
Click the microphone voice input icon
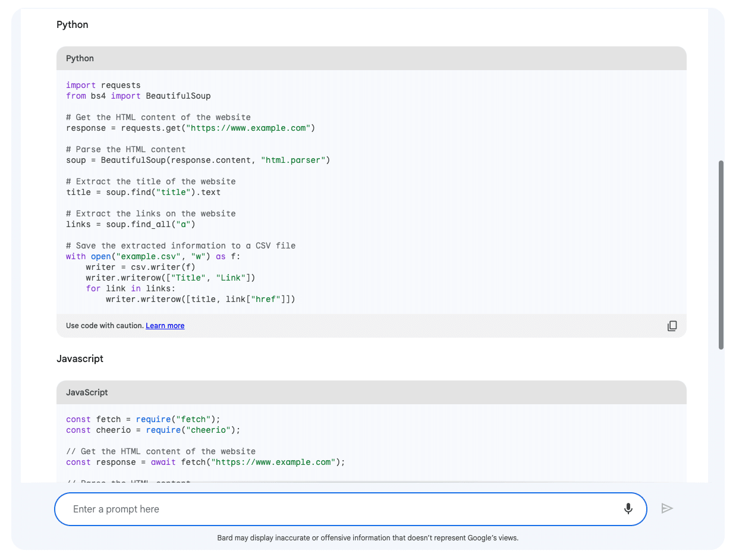click(x=628, y=509)
